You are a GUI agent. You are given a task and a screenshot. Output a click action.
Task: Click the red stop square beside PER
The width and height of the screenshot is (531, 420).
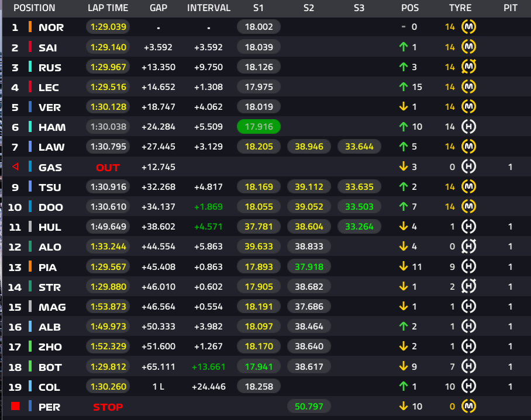click(x=15, y=406)
